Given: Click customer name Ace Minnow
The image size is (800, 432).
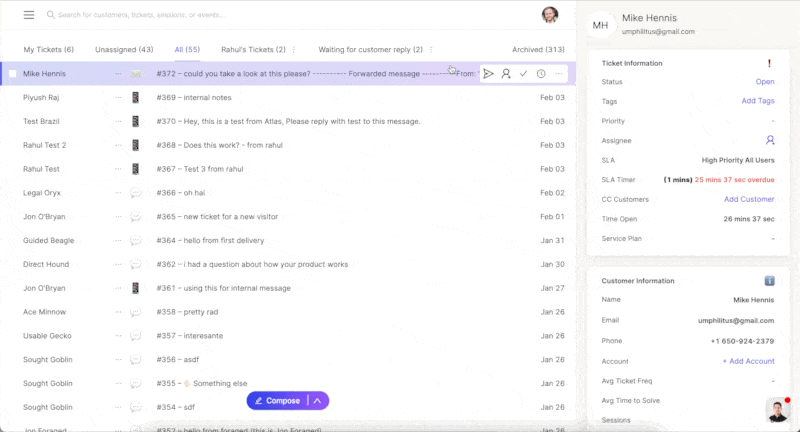Looking at the screenshot, I should [x=44, y=312].
